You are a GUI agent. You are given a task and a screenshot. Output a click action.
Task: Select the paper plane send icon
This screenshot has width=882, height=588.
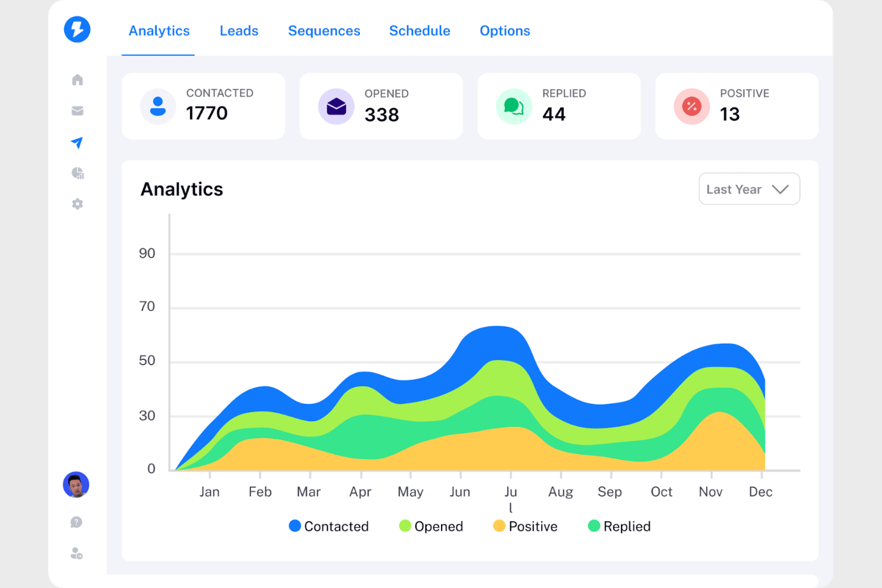(x=77, y=142)
